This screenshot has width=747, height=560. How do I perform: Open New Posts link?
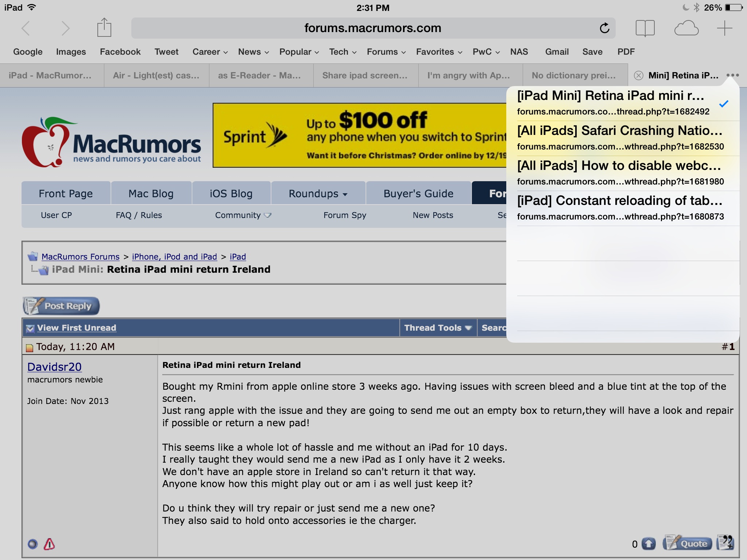pos(433,215)
